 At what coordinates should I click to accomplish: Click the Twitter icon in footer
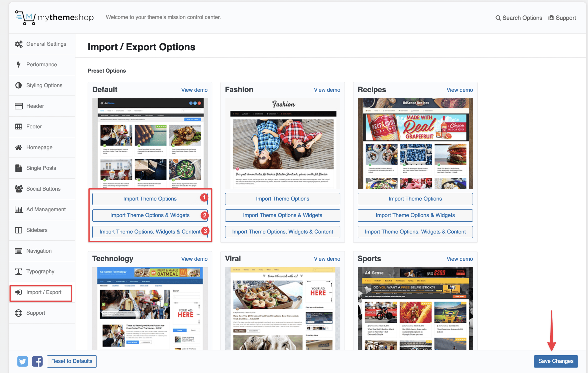pyautogui.click(x=23, y=361)
